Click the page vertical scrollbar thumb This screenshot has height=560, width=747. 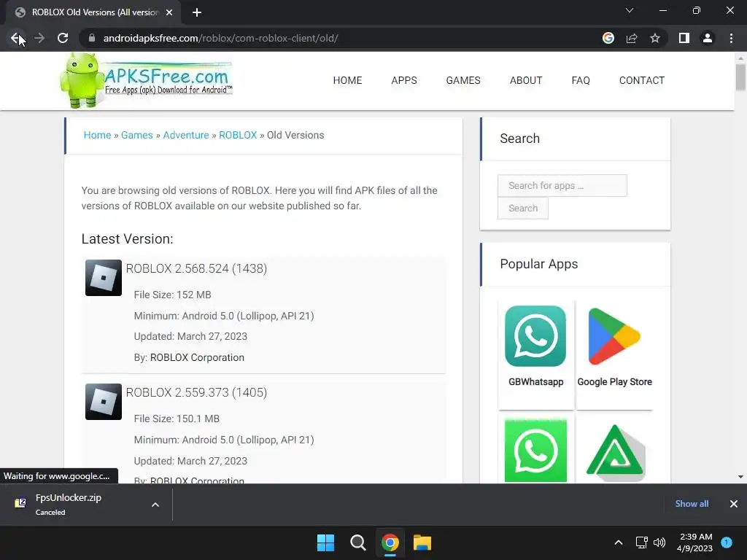740,77
